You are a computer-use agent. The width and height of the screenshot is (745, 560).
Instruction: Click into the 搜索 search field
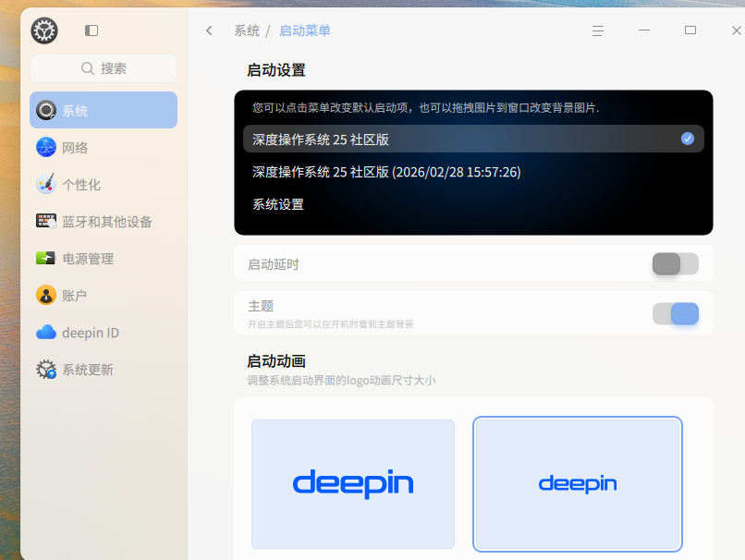point(104,68)
